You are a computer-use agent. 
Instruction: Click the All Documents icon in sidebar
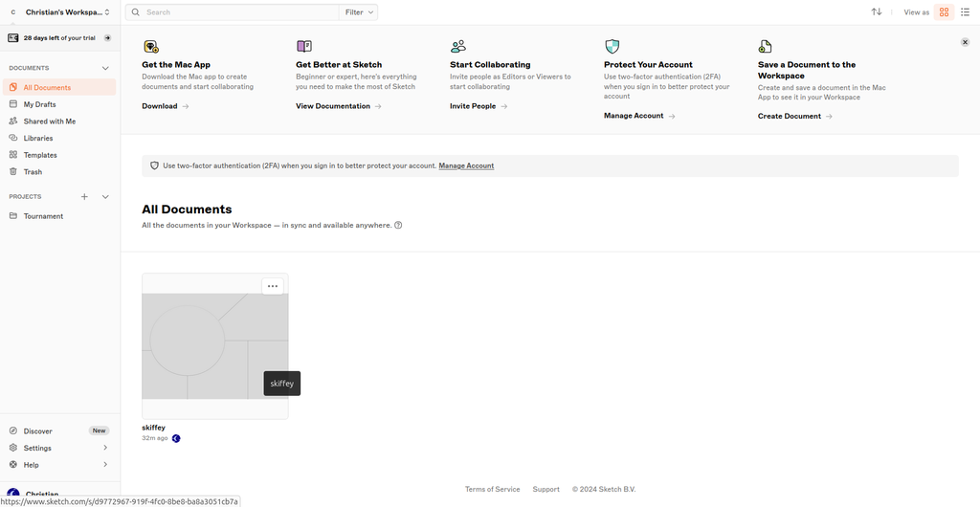13,87
